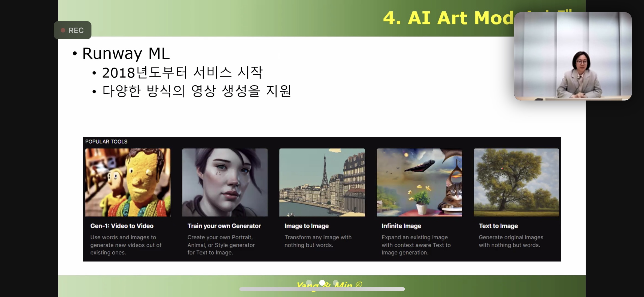Click the POPULAR TOOLS label
Viewport: 644px width, 297px height.
click(106, 142)
